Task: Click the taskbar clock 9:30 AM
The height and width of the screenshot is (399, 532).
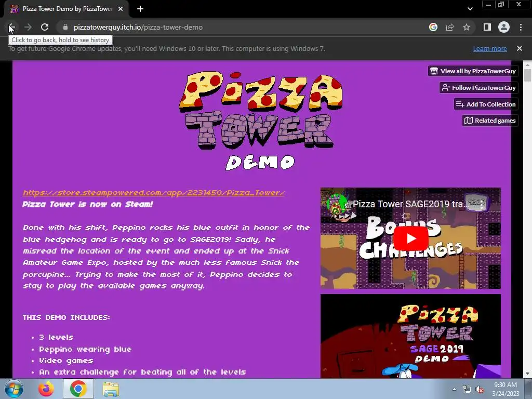Action: (x=506, y=389)
